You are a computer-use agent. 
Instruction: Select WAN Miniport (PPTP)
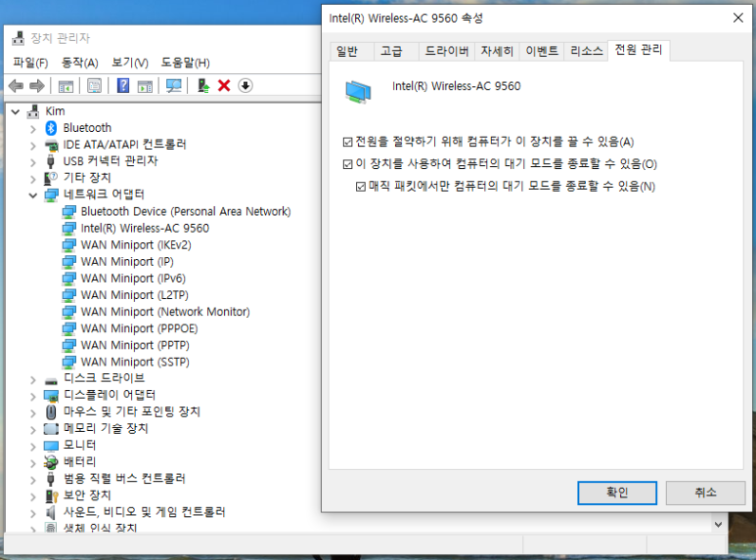pos(135,346)
